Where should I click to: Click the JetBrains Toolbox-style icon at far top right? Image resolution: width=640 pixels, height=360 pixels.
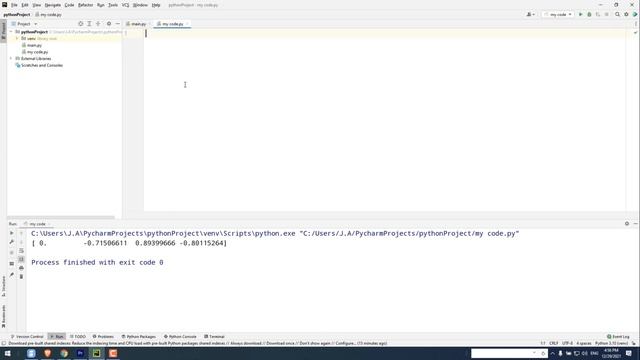(635, 14)
